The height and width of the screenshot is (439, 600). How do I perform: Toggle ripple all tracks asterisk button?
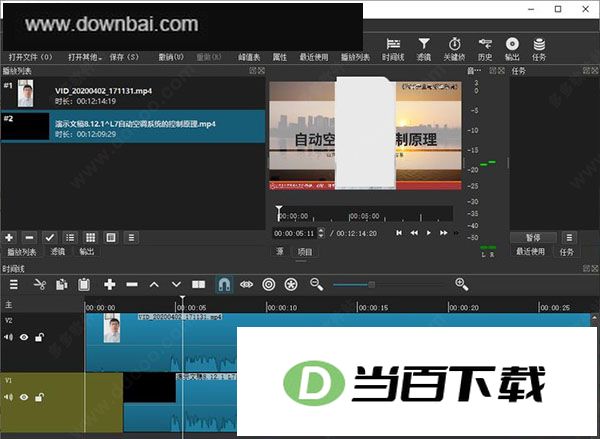291,284
